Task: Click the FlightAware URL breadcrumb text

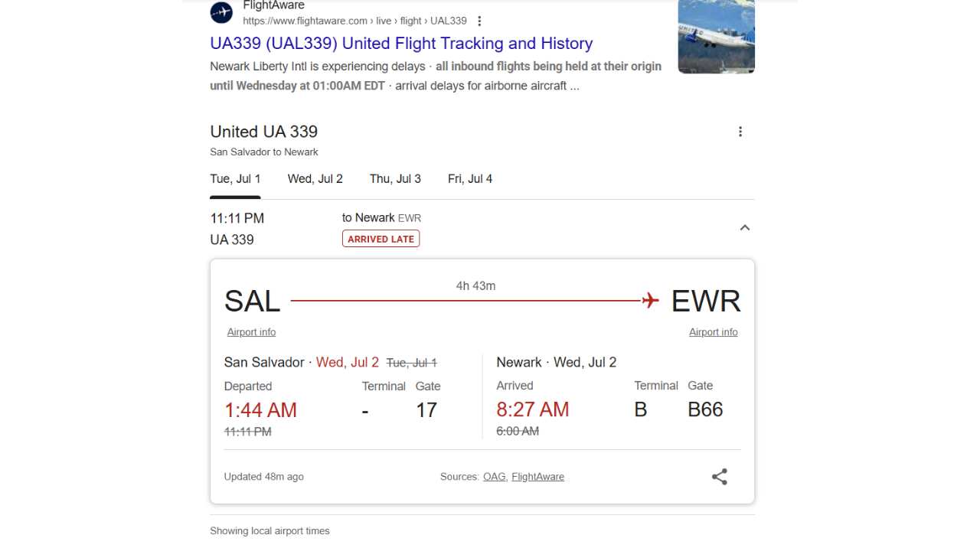Action: 354,21
